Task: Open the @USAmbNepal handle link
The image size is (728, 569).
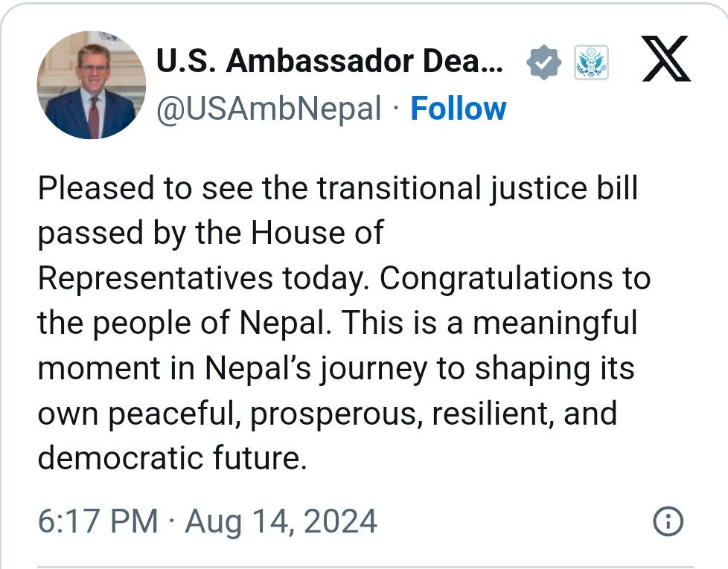Action: pos(269,109)
